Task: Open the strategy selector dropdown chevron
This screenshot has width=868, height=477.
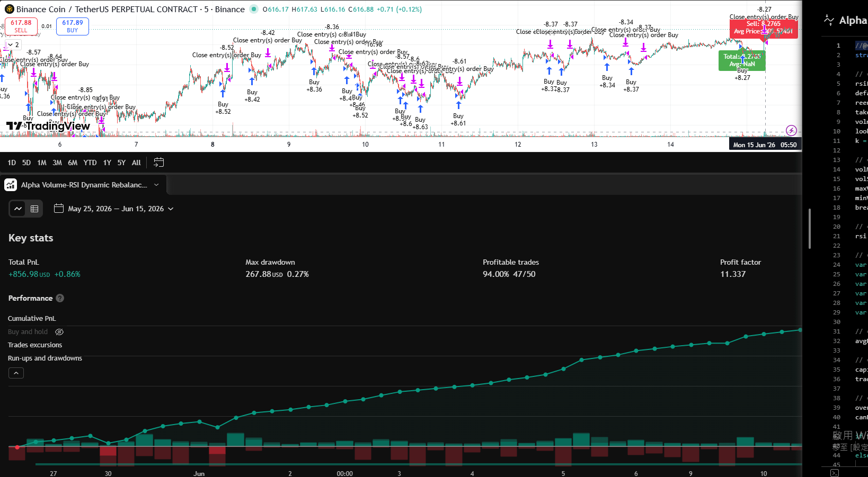Action: [156, 185]
